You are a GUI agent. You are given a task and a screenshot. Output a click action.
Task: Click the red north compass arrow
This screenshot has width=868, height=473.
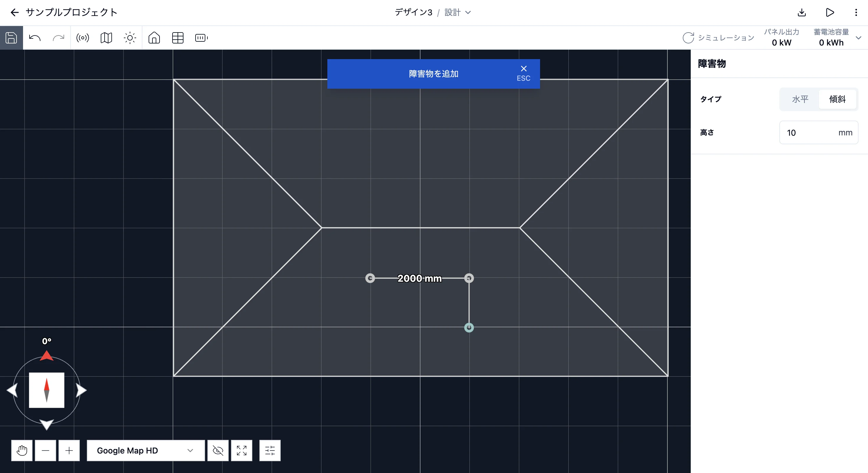[x=46, y=356]
